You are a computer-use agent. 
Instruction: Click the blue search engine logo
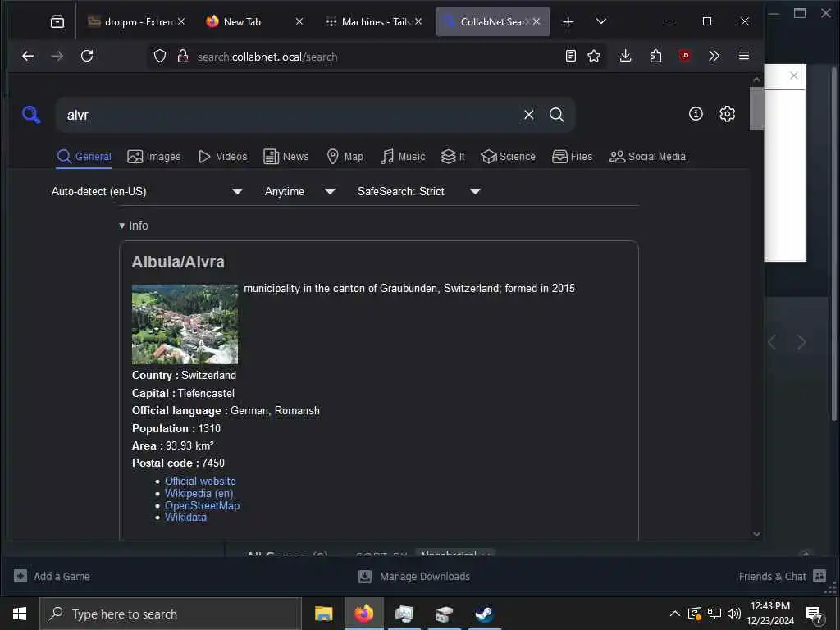31,114
